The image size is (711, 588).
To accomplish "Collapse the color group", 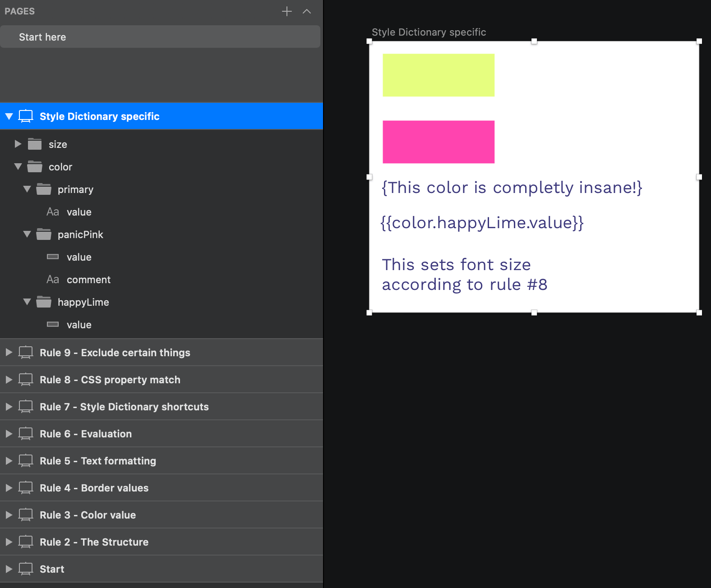I will point(18,166).
